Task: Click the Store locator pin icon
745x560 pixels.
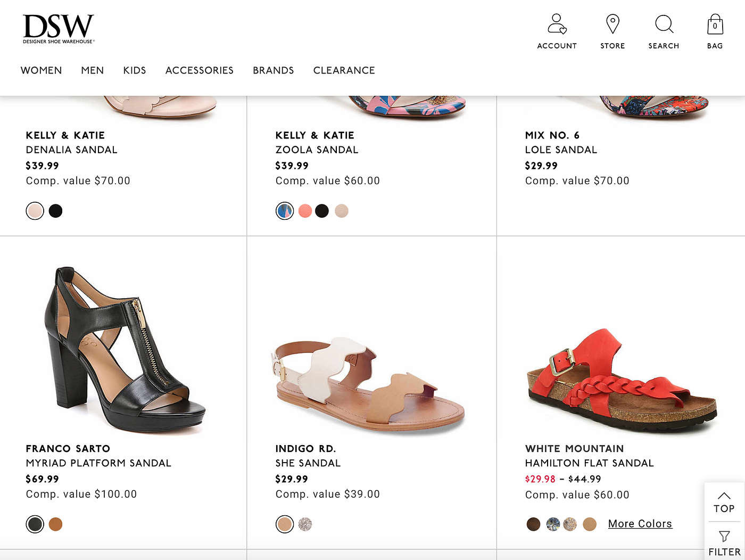Action: (612, 23)
